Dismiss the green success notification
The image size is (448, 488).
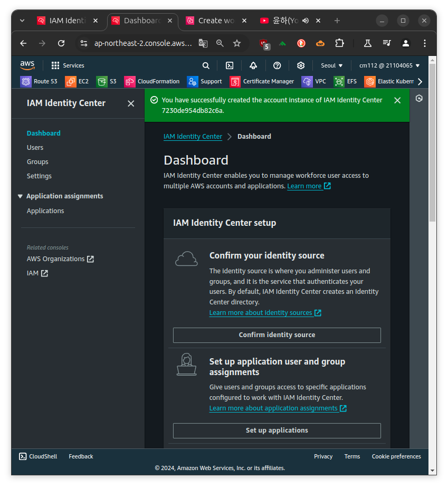point(397,100)
